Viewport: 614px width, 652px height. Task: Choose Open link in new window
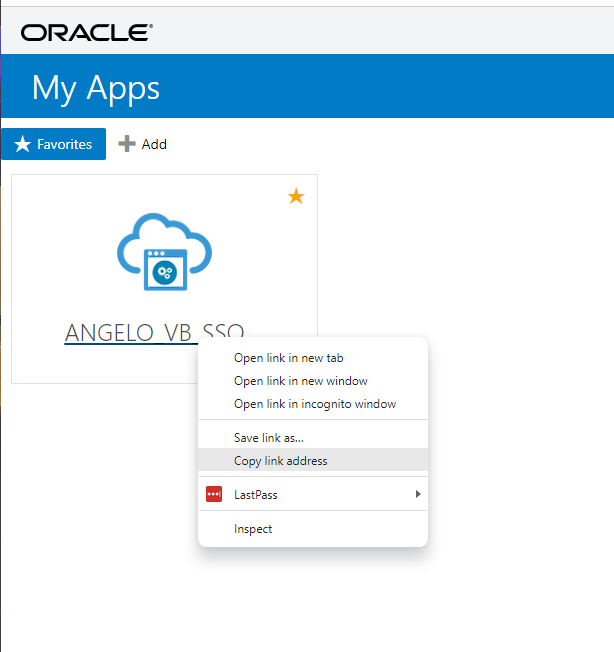coord(313,381)
